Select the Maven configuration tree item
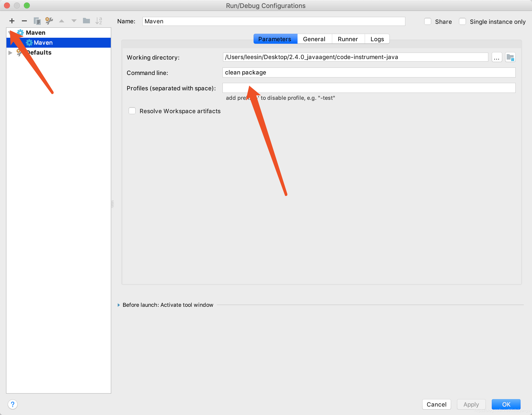The image size is (532, 415). 43,42
